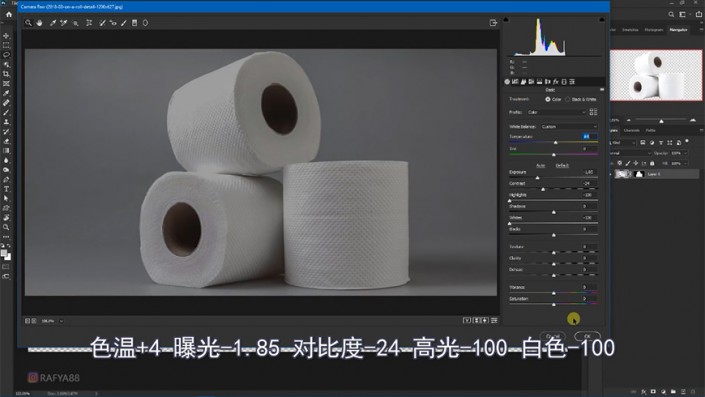Open the Basic panel flyout menu
705x397 pixels.
602,90
